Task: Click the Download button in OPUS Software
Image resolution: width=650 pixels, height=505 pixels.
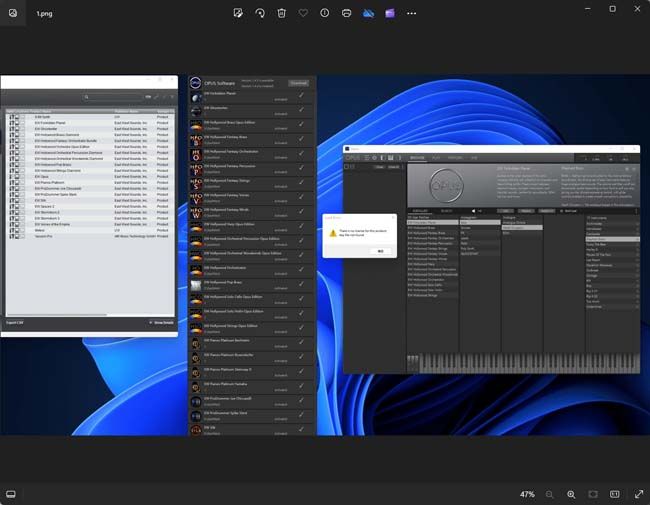Action: pyautogui.click(x=298, y=83)
